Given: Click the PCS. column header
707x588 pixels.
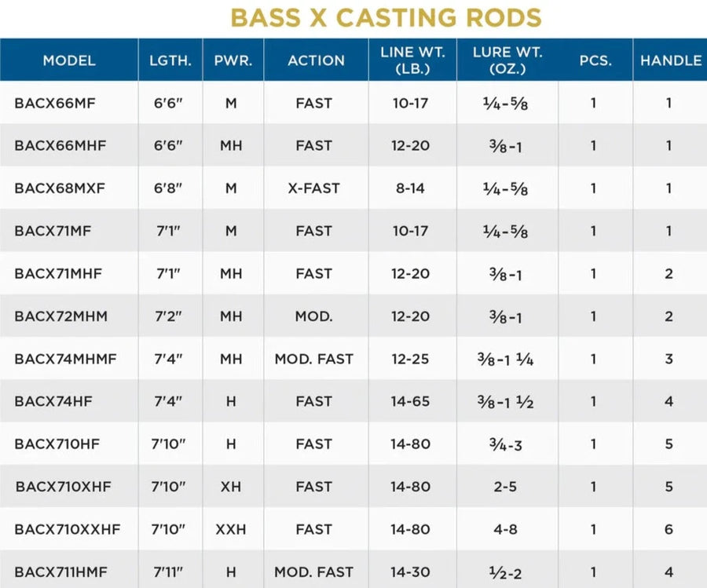Looking at the screenshot, I should [x=595, y=60].
